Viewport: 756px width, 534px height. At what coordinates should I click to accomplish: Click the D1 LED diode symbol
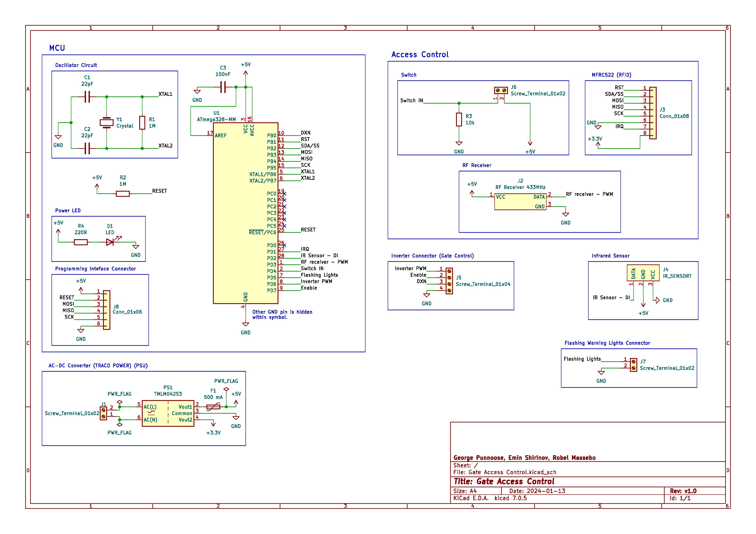click(x=110, y=242)
